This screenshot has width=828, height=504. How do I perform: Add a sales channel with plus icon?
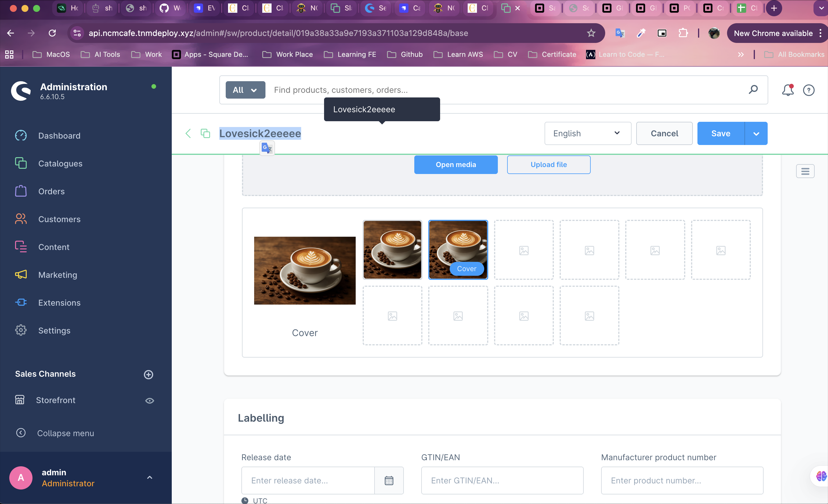149,374
